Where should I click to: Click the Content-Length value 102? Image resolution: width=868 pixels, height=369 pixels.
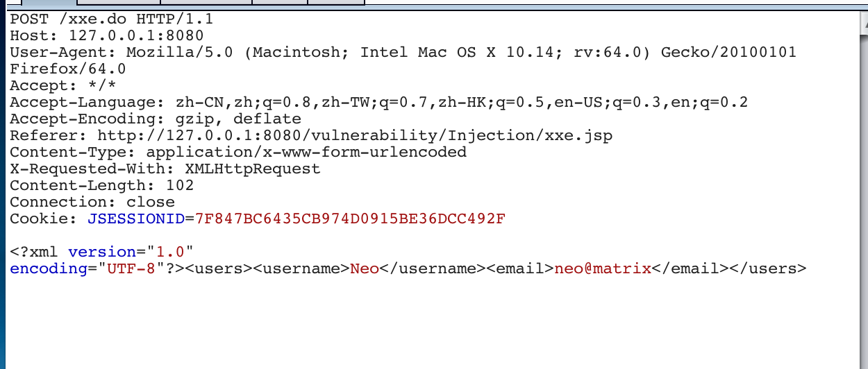pos(180,186)
